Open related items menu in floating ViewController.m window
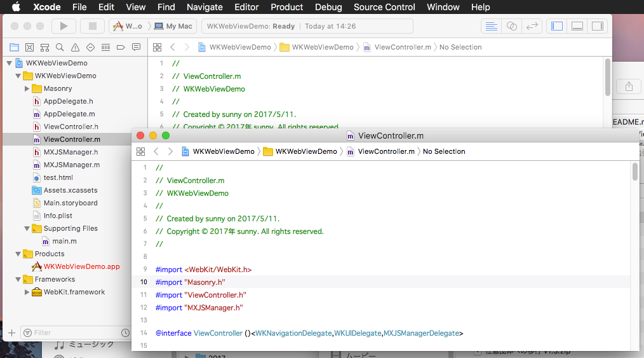 tap(141, 152)
